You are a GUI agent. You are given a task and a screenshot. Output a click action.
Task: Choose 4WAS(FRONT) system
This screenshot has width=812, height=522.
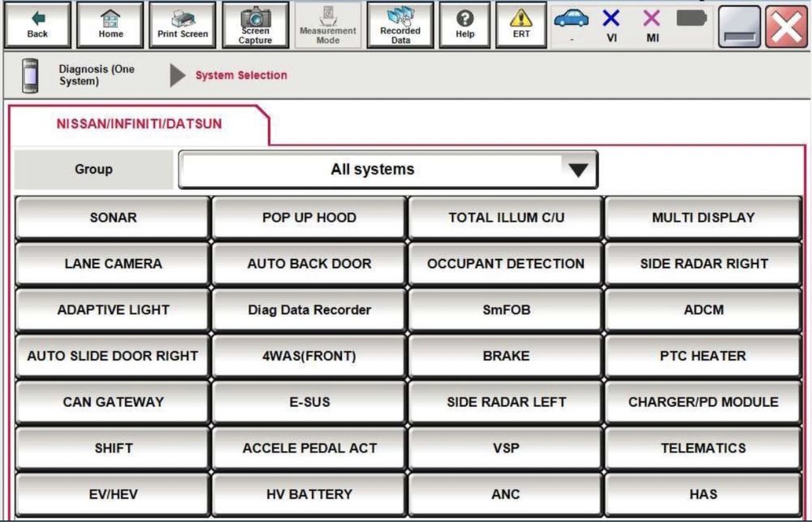309,356
